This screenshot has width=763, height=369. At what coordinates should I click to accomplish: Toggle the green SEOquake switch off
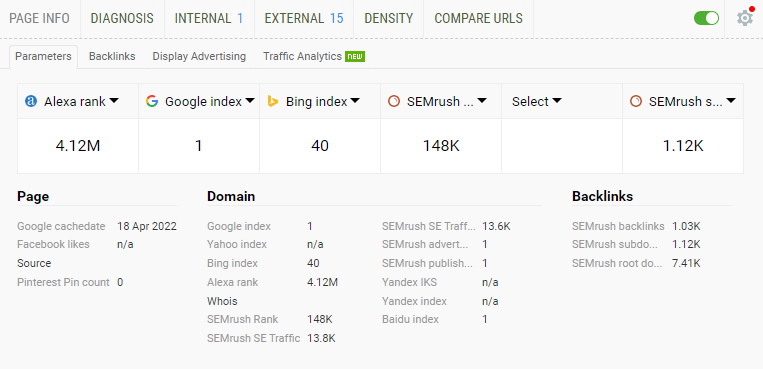click(x=706, y=18)
